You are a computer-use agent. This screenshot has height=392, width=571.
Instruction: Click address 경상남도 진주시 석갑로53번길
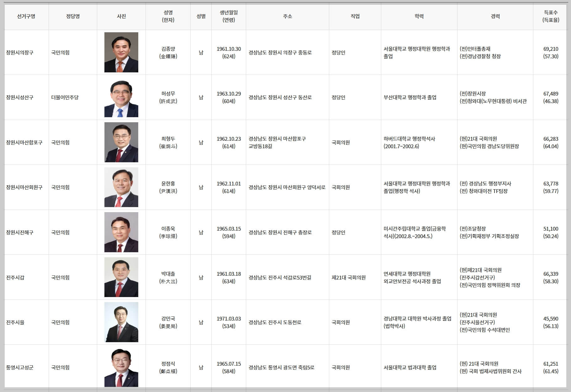click(280, 278)
